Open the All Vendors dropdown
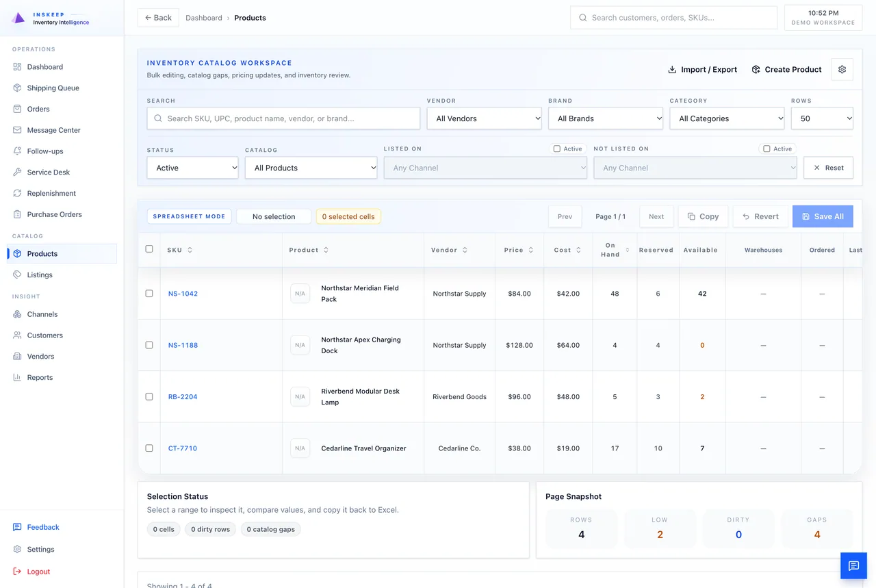The image size is (876, 588). [x=484, y=118]
